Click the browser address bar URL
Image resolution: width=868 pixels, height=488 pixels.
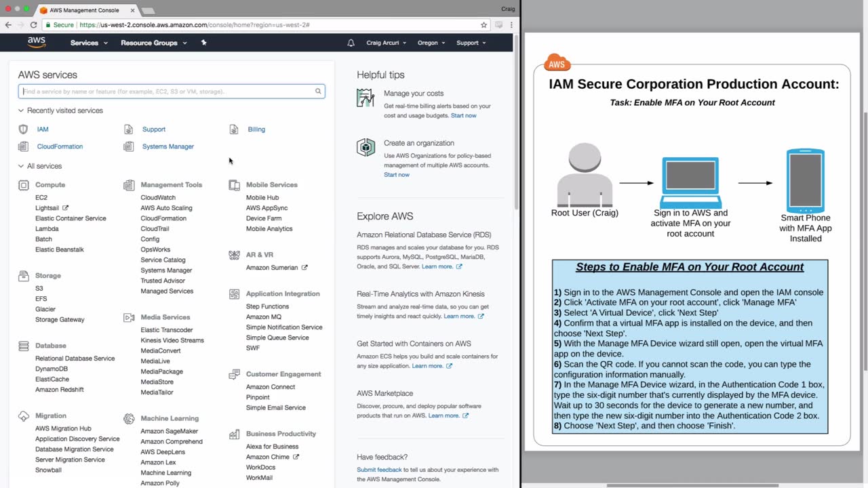click(195, 24)
